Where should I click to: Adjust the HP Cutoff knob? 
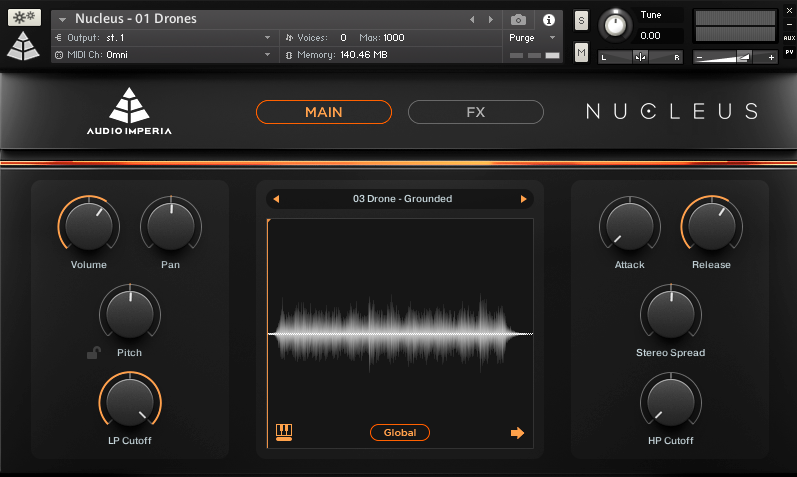pyautogui.click(x=671, y=401)
